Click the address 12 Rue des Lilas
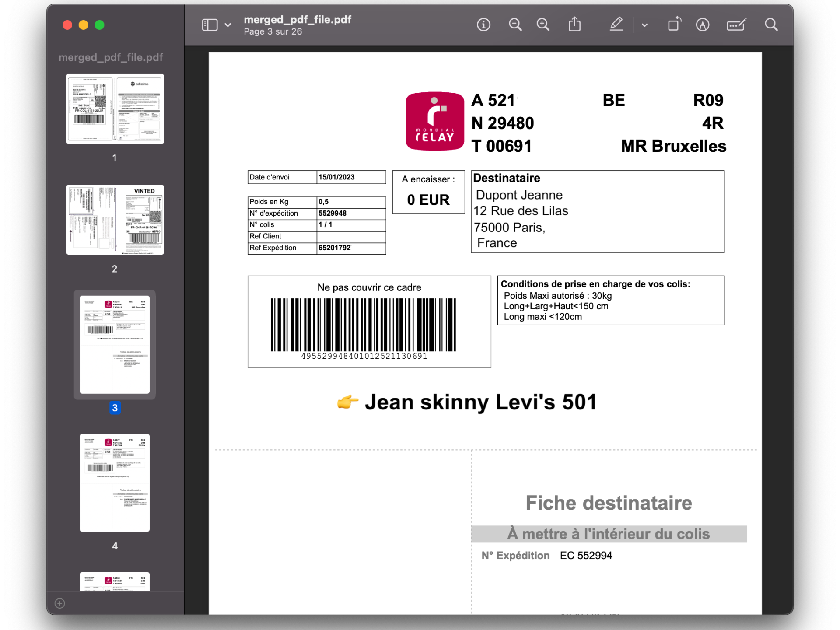840x630 pixels. coord(521,211)
